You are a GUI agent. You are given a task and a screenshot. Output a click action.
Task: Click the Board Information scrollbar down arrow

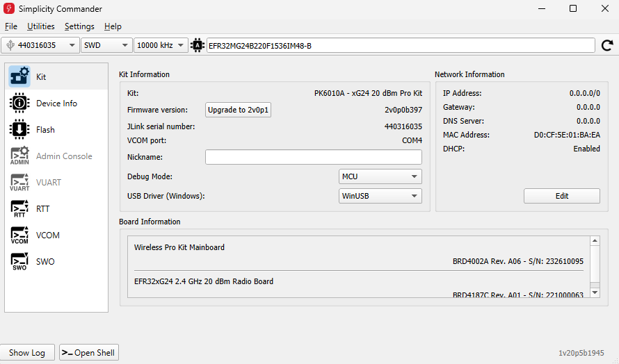pyautogui.click(x=594, y=292)
